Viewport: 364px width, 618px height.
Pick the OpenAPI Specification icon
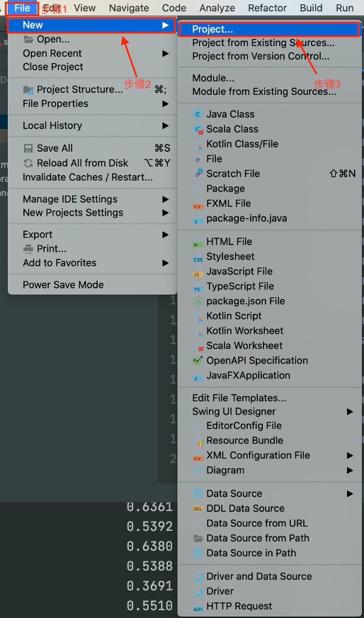[x=198, y=361]
